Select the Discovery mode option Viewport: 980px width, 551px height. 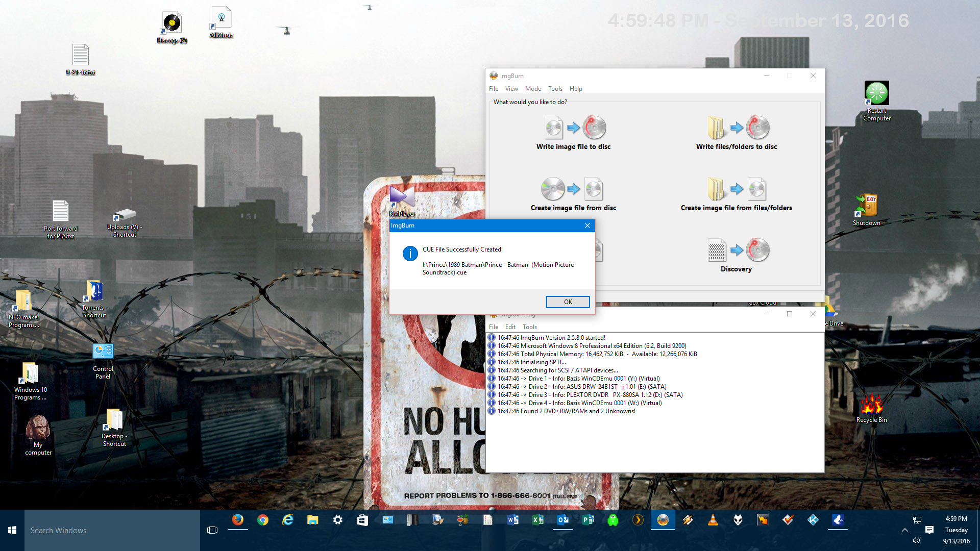point(736,256)
